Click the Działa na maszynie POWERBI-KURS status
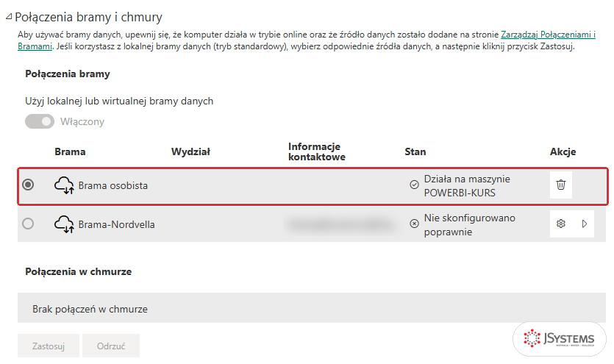Viewport: 614px width, 364px height. pos(467,186)
